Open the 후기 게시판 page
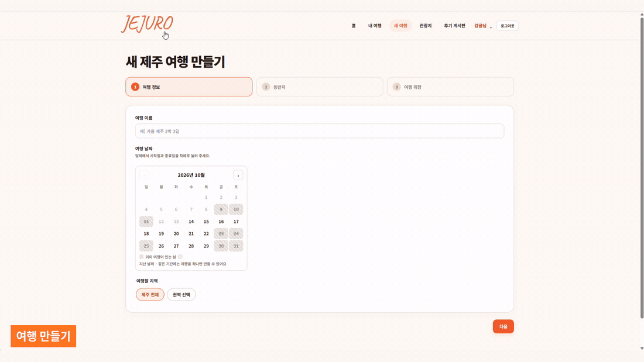The image size is (644, 362). coord(454,26)
